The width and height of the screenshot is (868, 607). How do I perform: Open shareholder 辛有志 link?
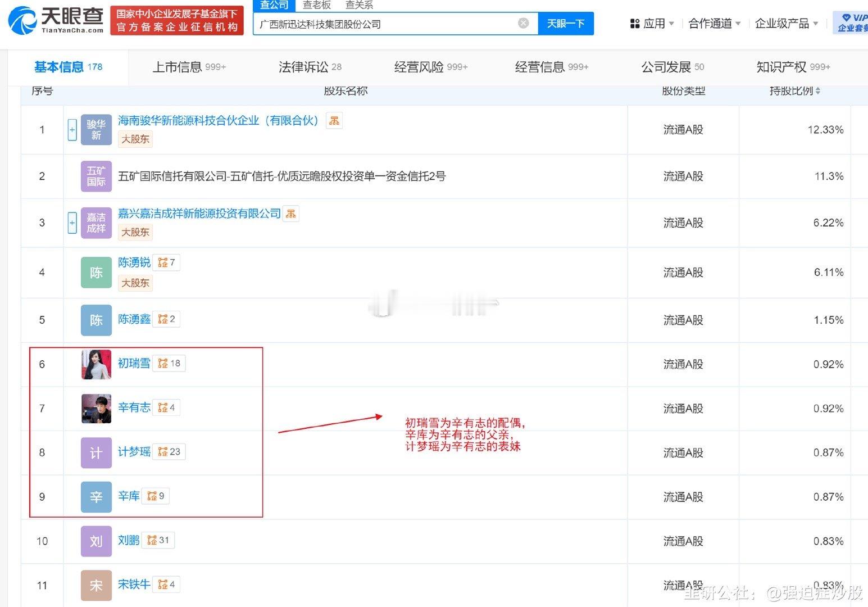(x=134, y=407)
